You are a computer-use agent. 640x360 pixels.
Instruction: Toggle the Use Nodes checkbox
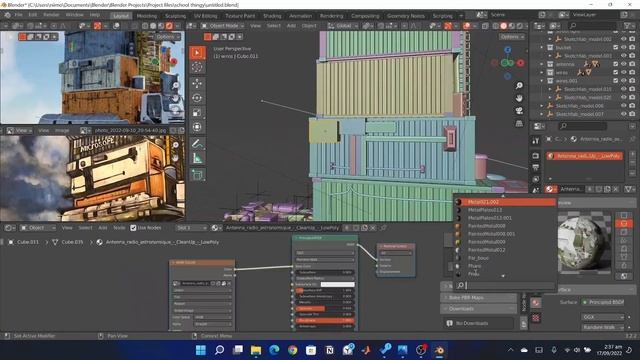133,228
